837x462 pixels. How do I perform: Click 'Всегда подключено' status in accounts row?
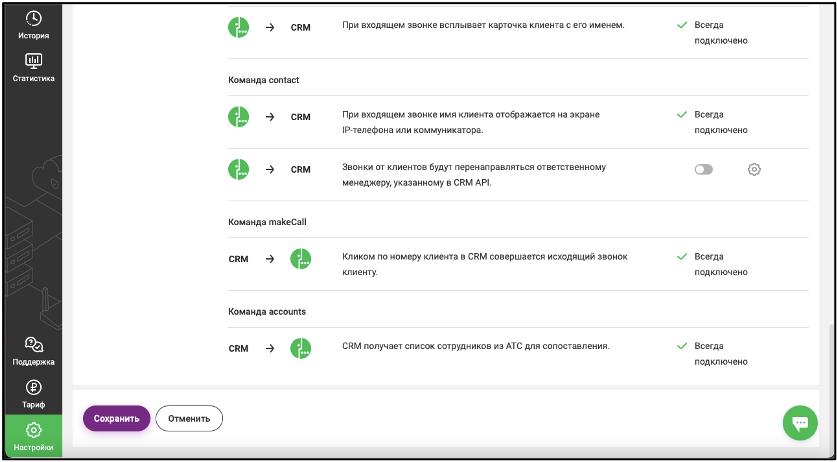(x=721, y=354)
